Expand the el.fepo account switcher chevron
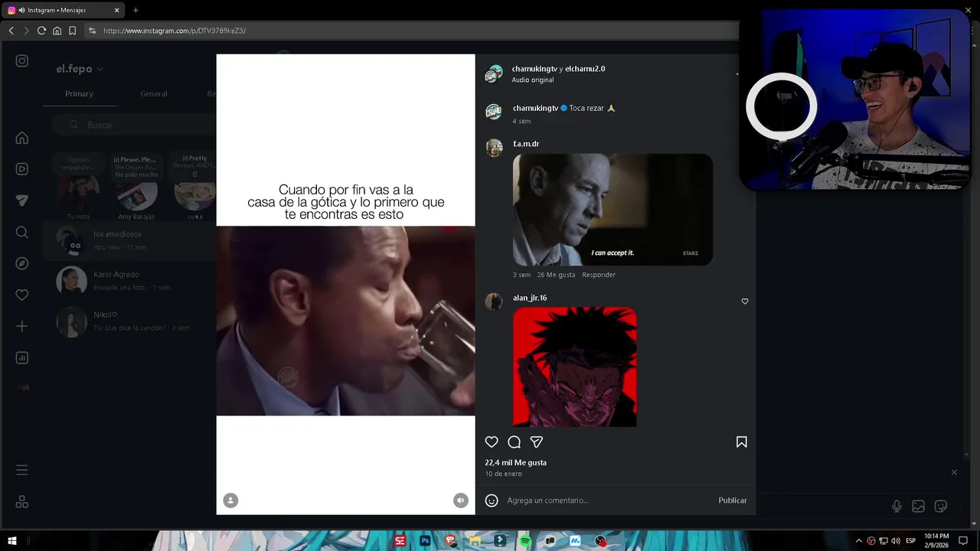This screenshot has height=551, width=980. coord(100,69)
